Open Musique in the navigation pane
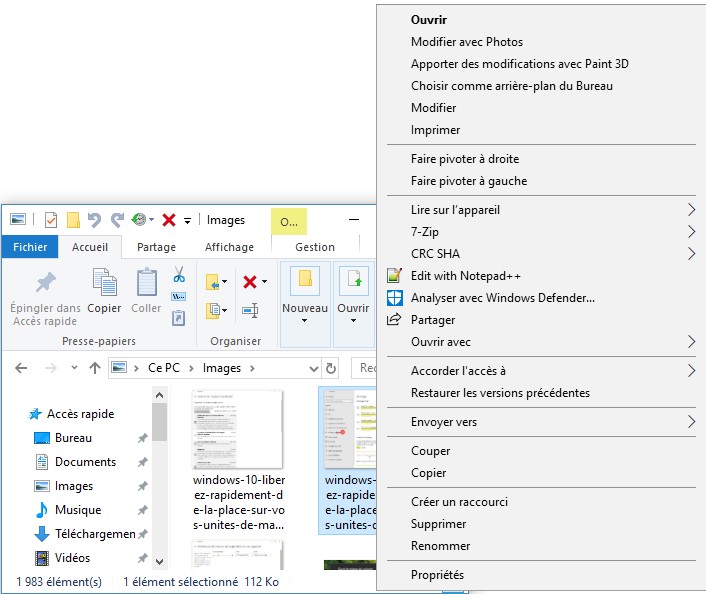This screenshot has width=706, height=594. pos(77,510)
